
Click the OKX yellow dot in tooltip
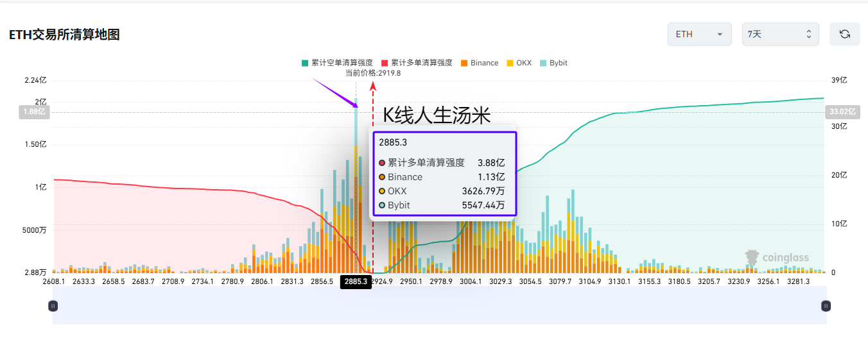coord(382,191)
